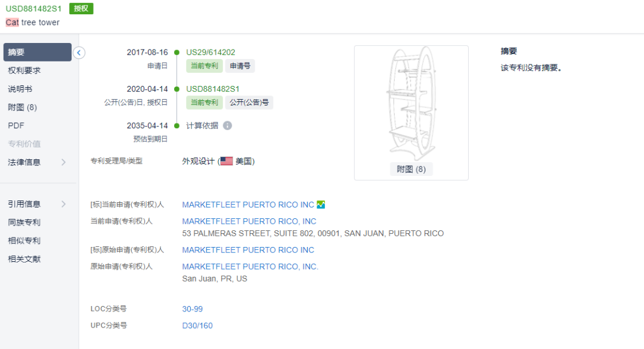Open the cat tree tower drawing thumbnail
Image resolution: width=644 pixels, height=349 pixels.
click(411, 104)
